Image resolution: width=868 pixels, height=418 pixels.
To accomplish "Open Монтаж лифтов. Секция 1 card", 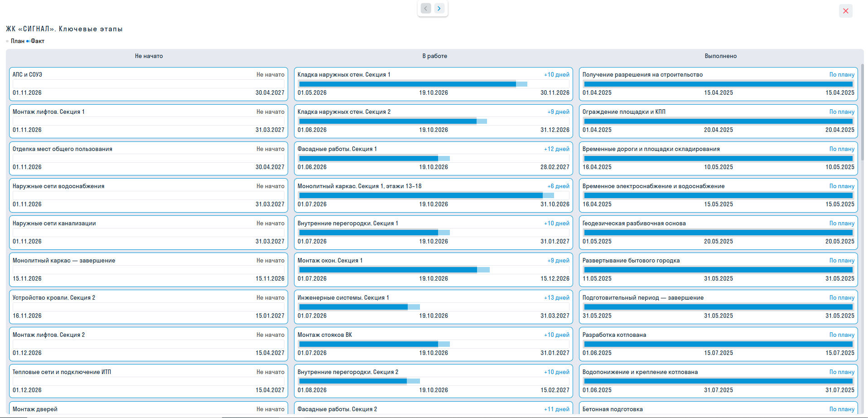I will (149, 121).
